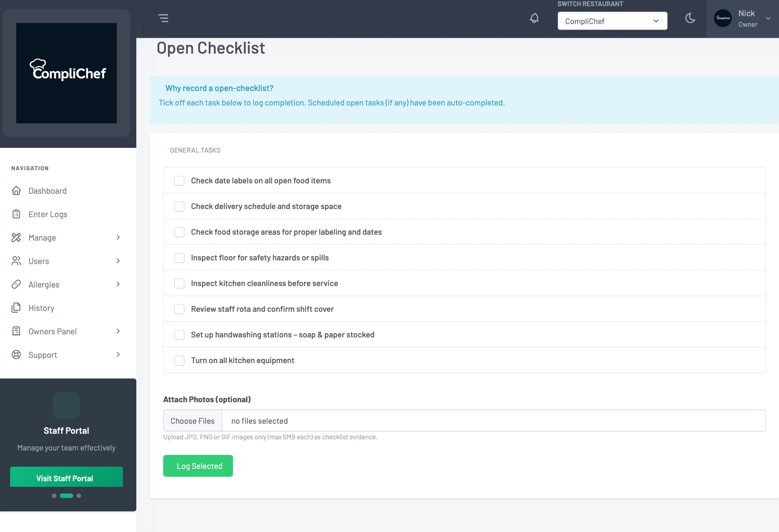Screen dimensions: 779x532
Task: Click the Users people icon
Action: click(16, 261)
